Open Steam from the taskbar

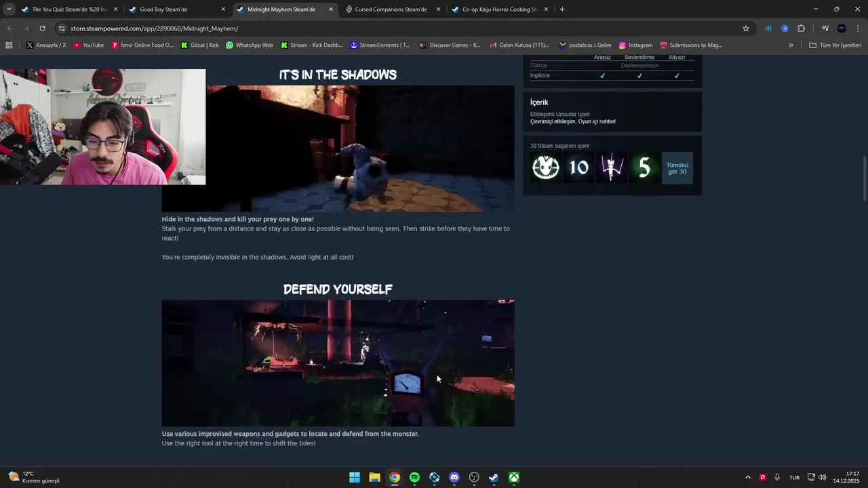tap(494, 477)
